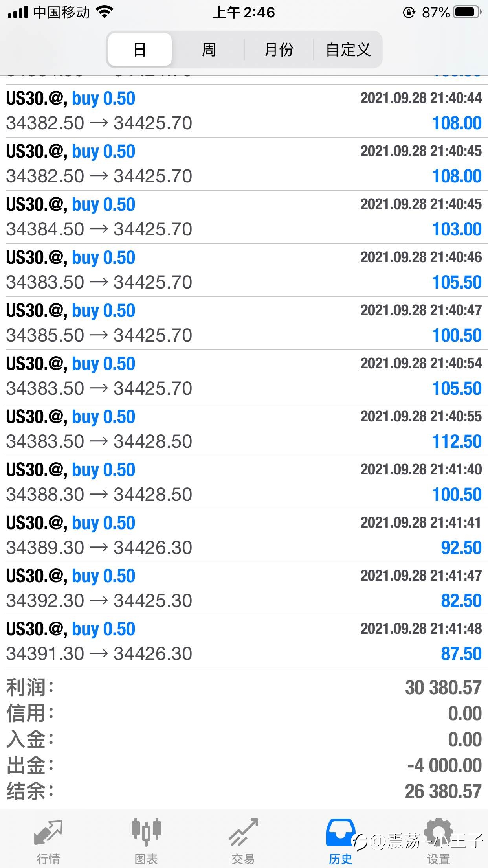Switch to the 月份 month segment
This screenshot has width=488, height=868.
pos(279,50)
